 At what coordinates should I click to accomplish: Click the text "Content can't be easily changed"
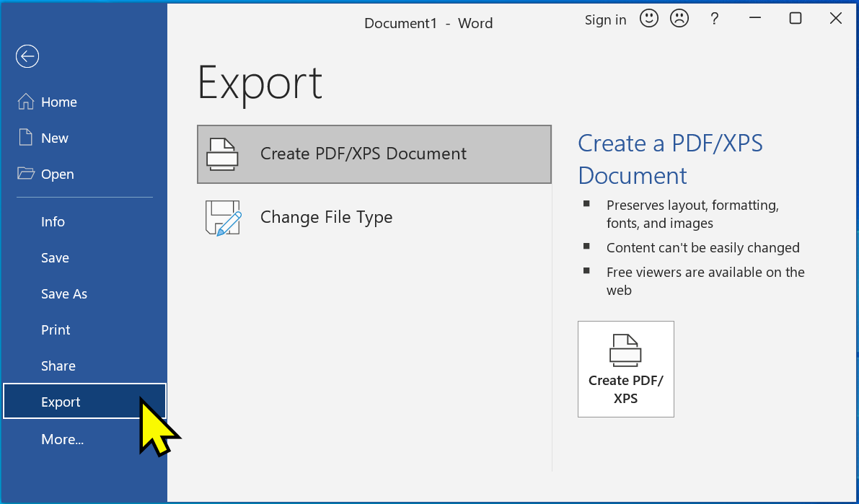(703, 247)
